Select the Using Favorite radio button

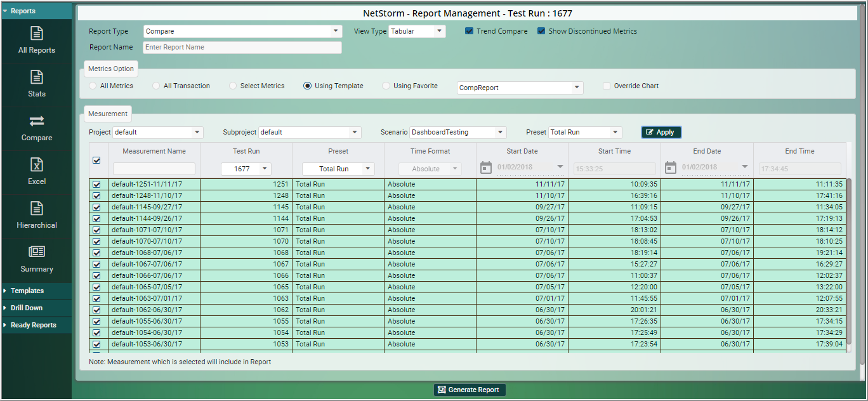coord(386,86)
